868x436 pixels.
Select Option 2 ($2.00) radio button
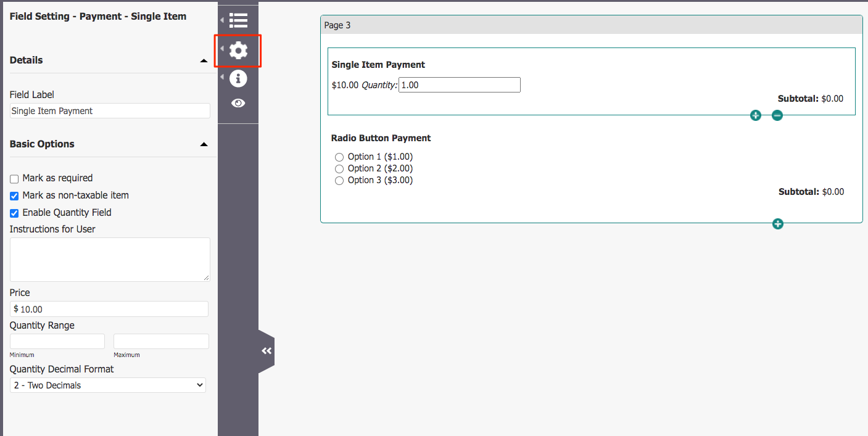point(339,169)
